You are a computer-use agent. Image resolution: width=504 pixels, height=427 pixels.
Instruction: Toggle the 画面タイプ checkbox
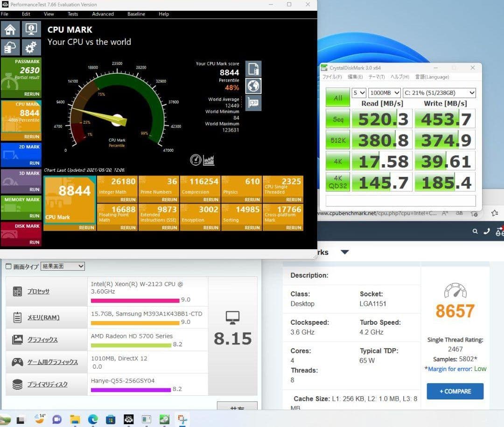7,265
